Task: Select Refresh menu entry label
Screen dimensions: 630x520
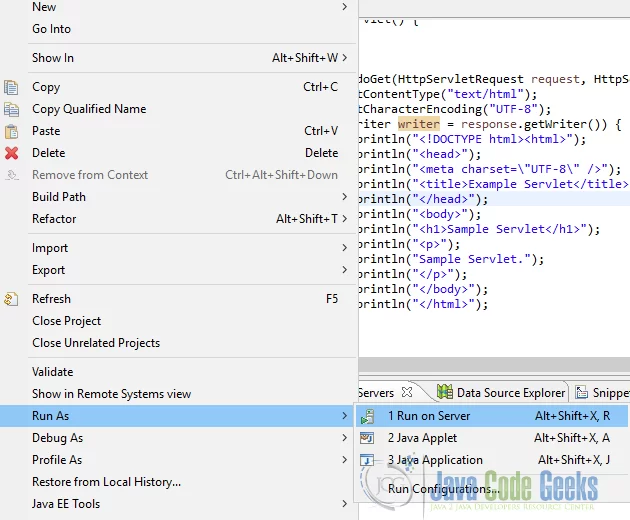Action: tap(51, 299)
